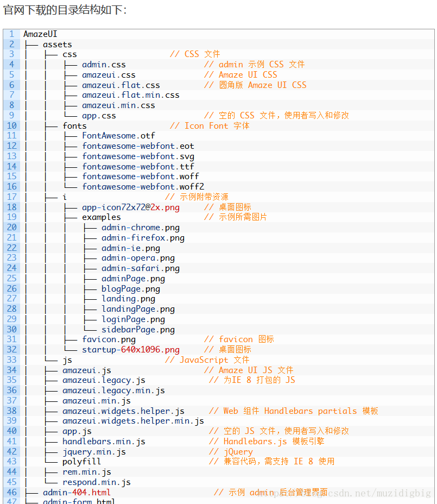Select respond.min.js file name
437x504 pixels.
[97, 482]
